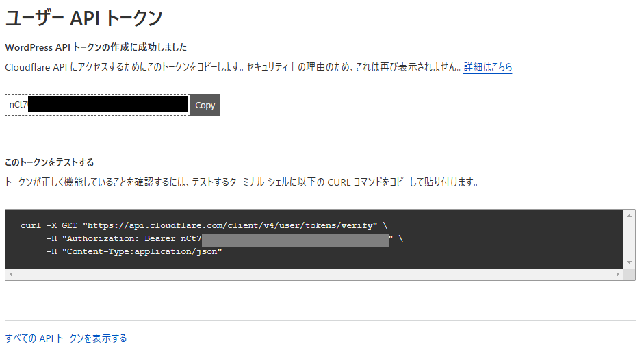Click the code box down scroll arrow
This screenshot has width=644, height=359.
coord(629,262)
